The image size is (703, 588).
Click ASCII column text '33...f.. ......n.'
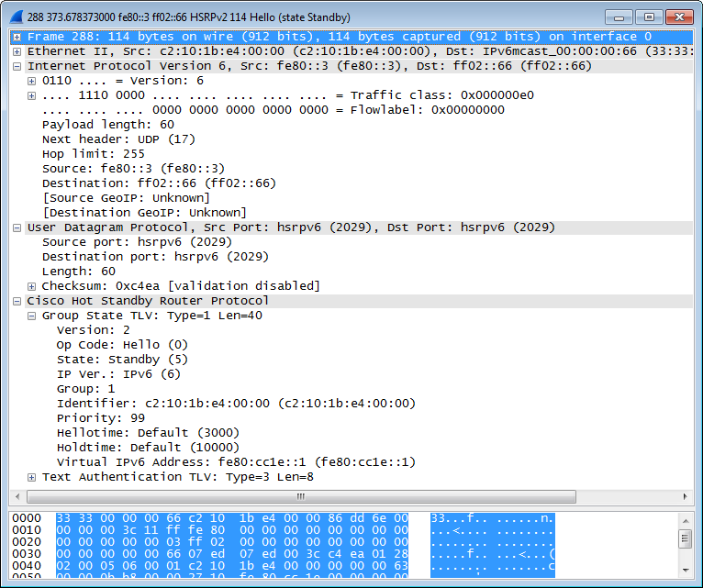point(492,518)
